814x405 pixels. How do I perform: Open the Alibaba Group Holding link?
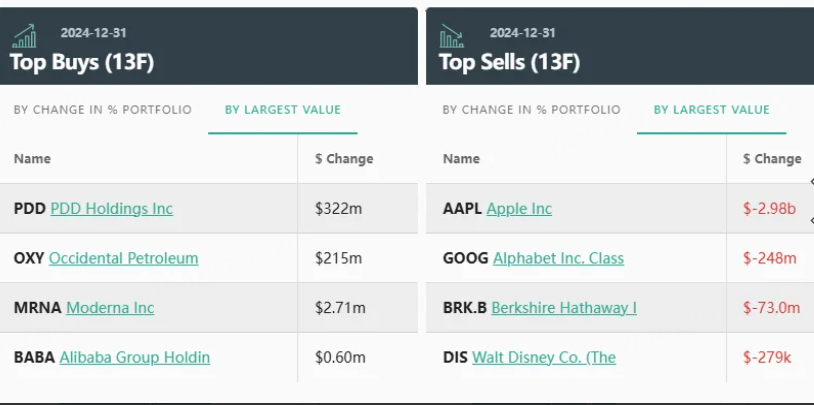[134, 357]
